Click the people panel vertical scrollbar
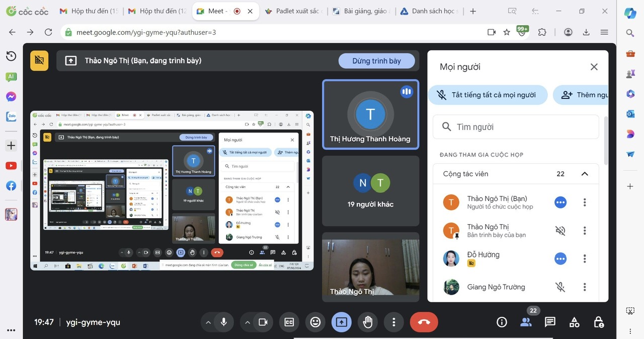Image resolution: width=644 pixels, height=339 pixels. (605, 141)
